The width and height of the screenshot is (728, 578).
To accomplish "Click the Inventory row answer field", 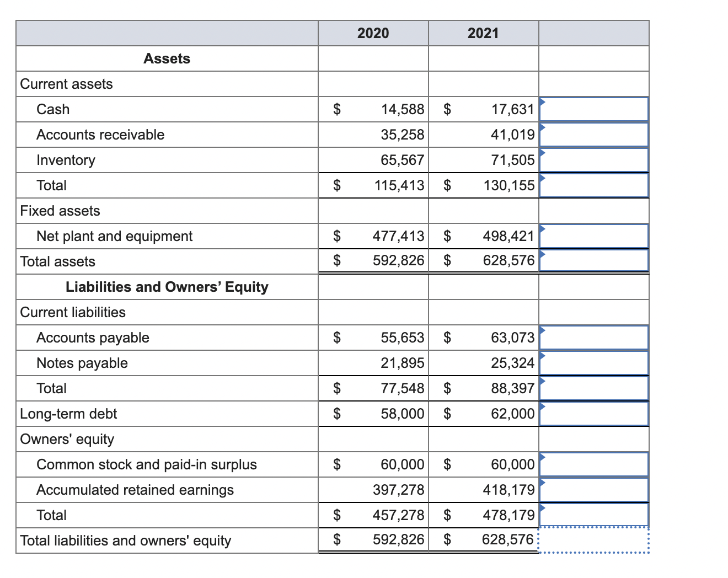I will [594, 160].
